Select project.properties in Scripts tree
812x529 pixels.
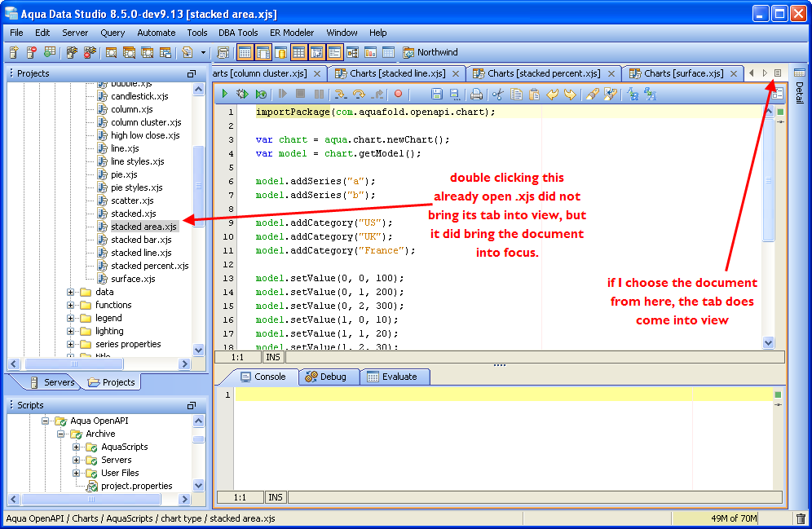click(137, 486)
